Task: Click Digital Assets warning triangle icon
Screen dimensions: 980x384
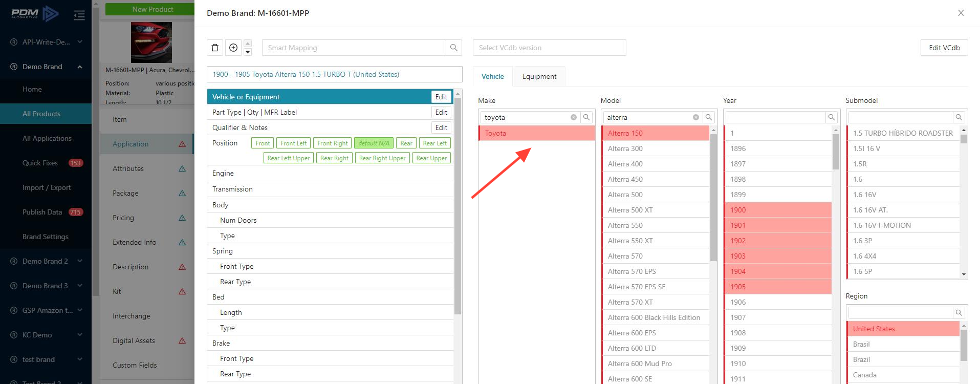Action: (182, 340)
